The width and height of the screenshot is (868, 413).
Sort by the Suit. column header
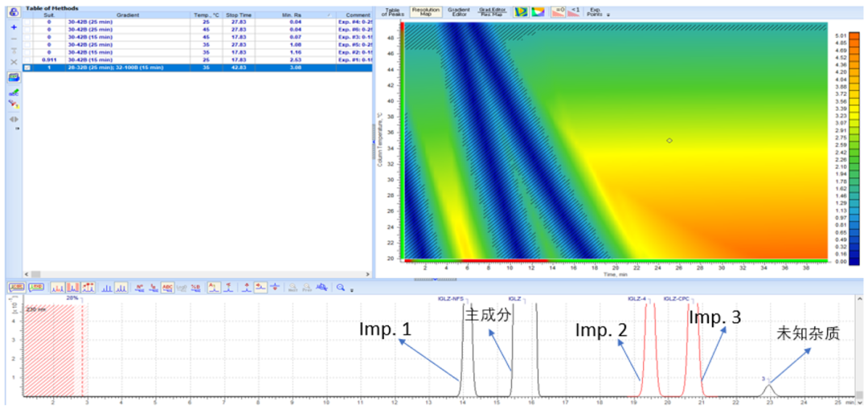(x=49, y=15)
